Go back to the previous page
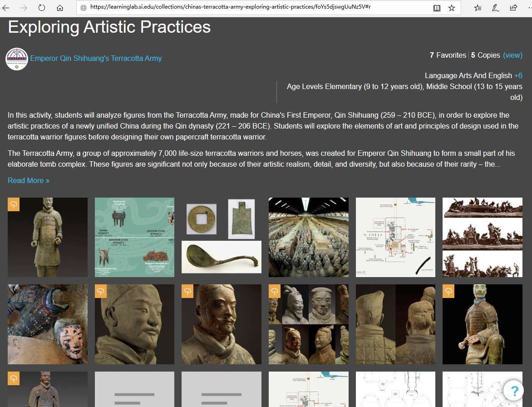Screen dimensions: 532x407 pyautogui.click(x=6, y=8)
